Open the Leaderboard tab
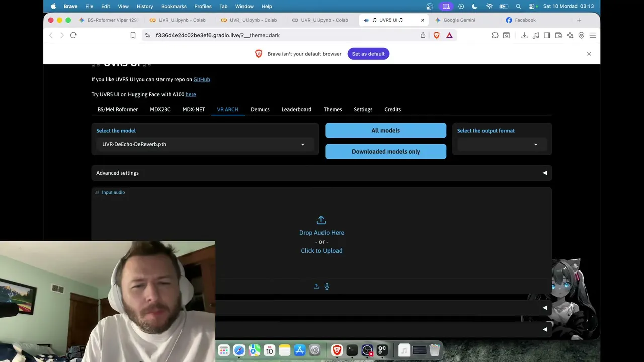Image resolution: width=644 pixels, height=362 pixels. pos(296,109)
